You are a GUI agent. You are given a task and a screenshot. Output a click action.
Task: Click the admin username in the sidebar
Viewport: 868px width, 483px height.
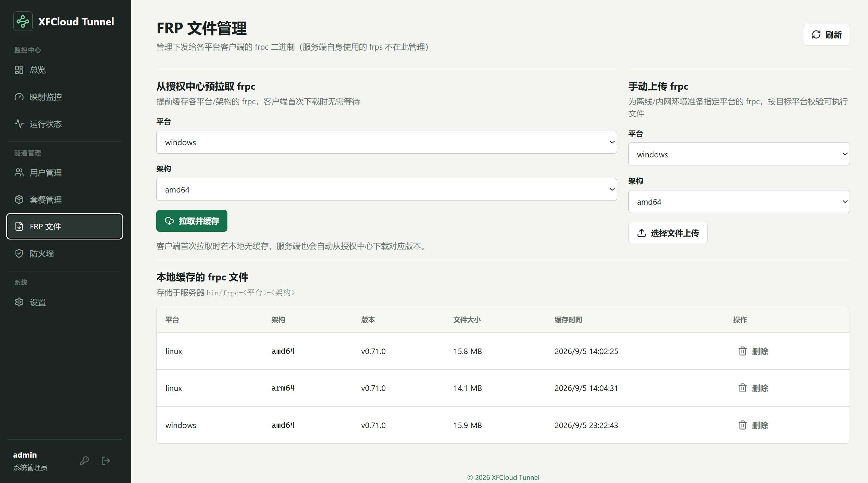(25, 455)
